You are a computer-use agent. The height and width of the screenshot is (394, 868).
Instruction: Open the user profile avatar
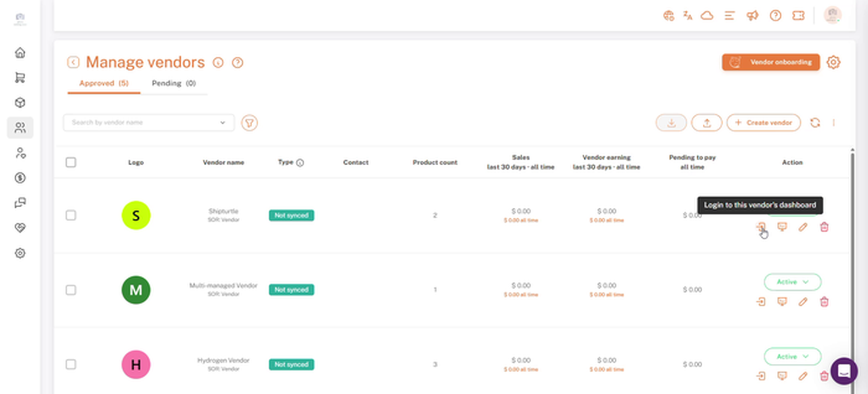[832, 15]
